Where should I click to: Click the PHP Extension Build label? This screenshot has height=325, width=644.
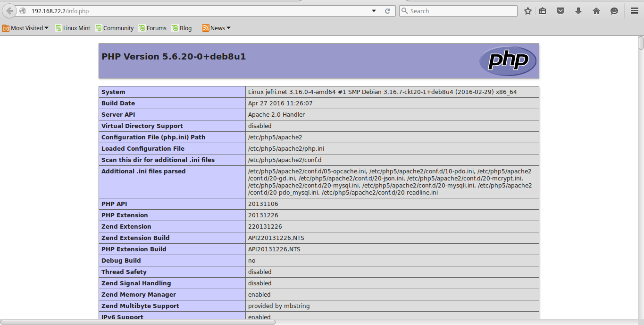[134, 249]
